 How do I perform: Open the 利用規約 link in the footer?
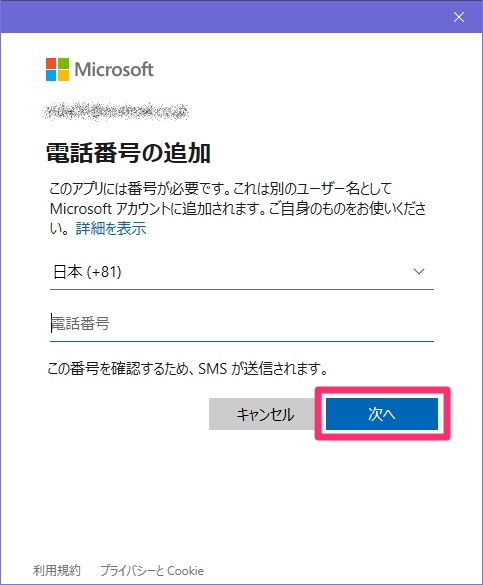(x=57, y=570)
